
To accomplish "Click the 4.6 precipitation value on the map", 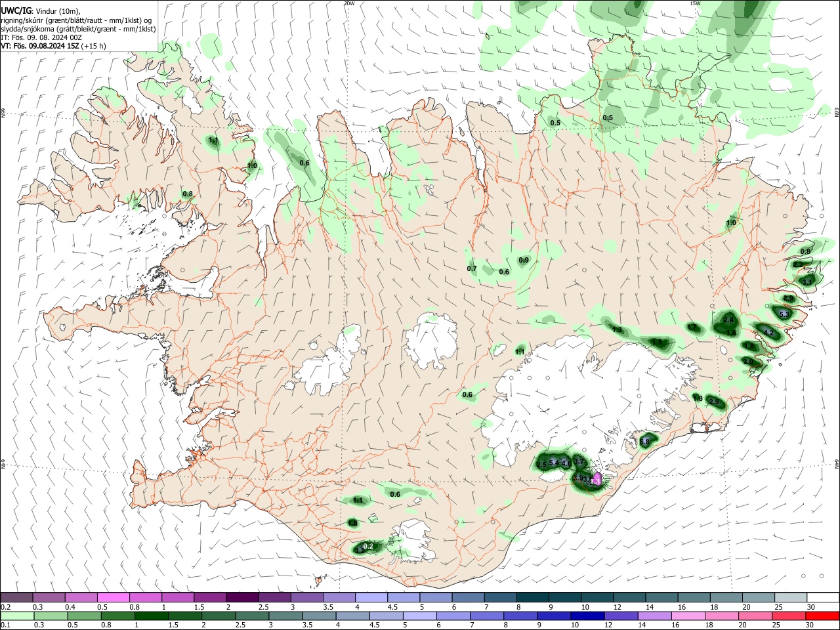I will point(566,463).
